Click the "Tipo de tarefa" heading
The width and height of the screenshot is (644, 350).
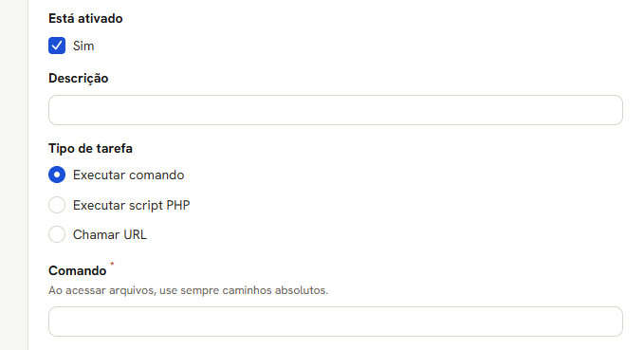90,148
